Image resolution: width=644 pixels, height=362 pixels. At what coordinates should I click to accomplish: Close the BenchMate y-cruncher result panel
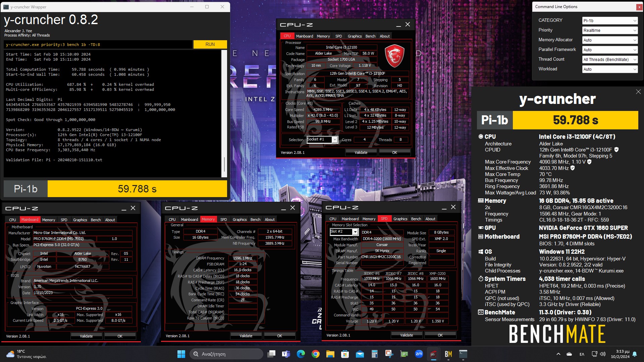pyautogui.click(x=638, y=92)
